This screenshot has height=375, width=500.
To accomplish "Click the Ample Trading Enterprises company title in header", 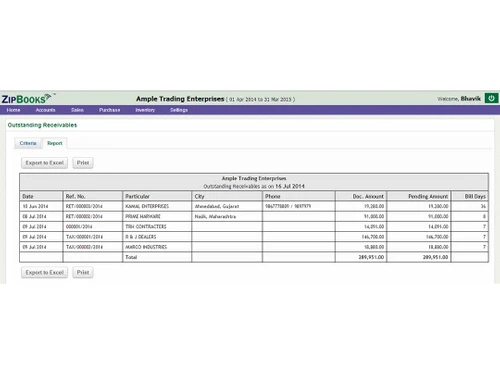I will click(180, 99).
